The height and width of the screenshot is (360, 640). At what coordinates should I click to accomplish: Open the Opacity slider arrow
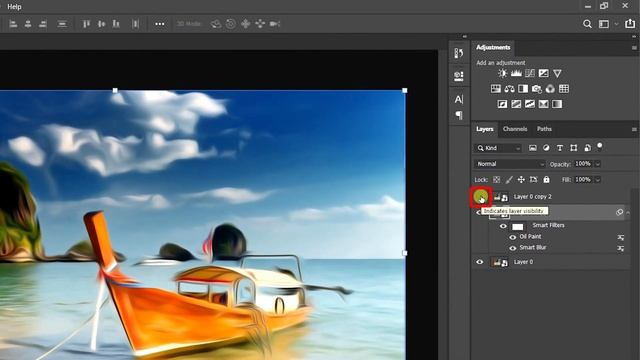point(598,164)
